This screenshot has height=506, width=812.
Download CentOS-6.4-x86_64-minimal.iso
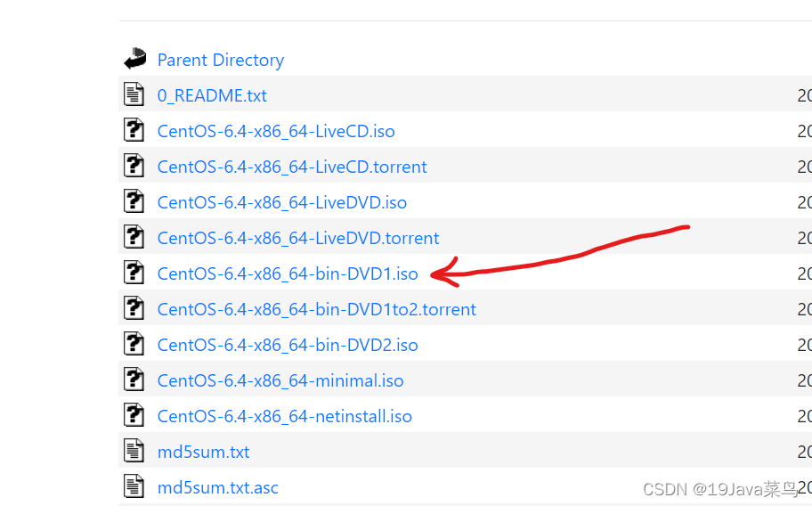point(280,381)
